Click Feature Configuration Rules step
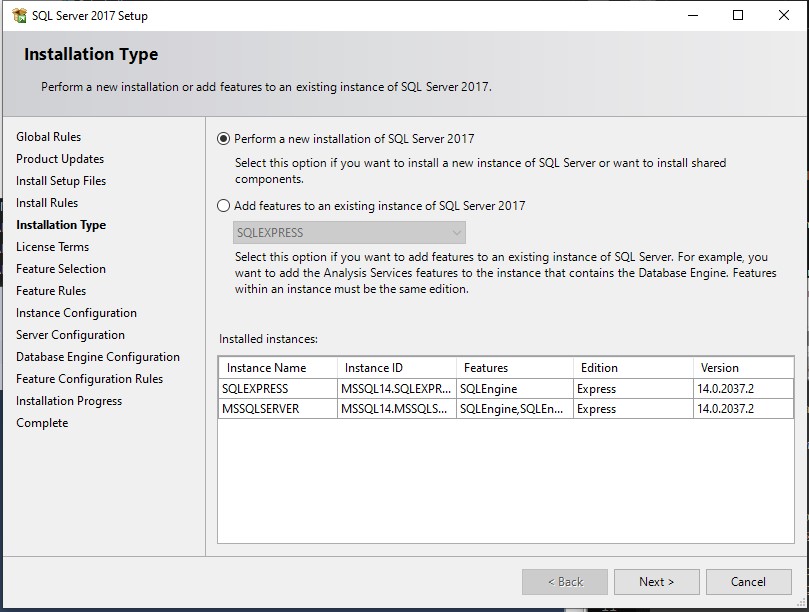Screen dimensions: 809x612 [89, 379]
